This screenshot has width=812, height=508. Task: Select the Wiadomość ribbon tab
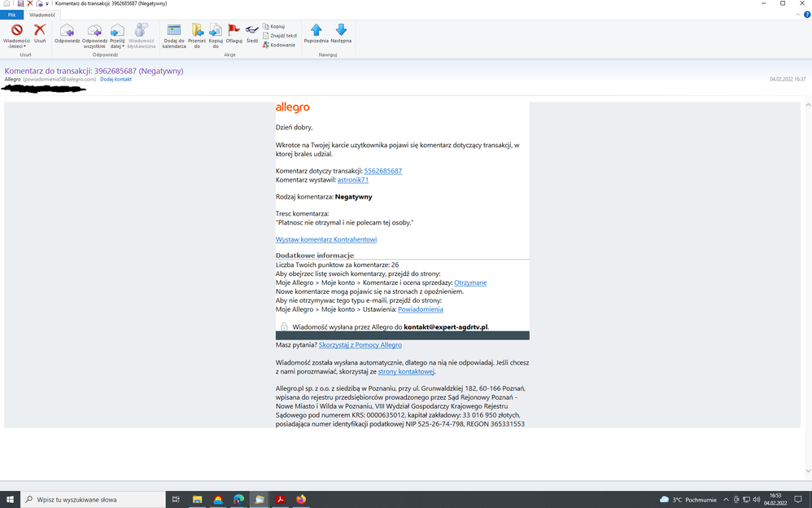tap(42, 15)
